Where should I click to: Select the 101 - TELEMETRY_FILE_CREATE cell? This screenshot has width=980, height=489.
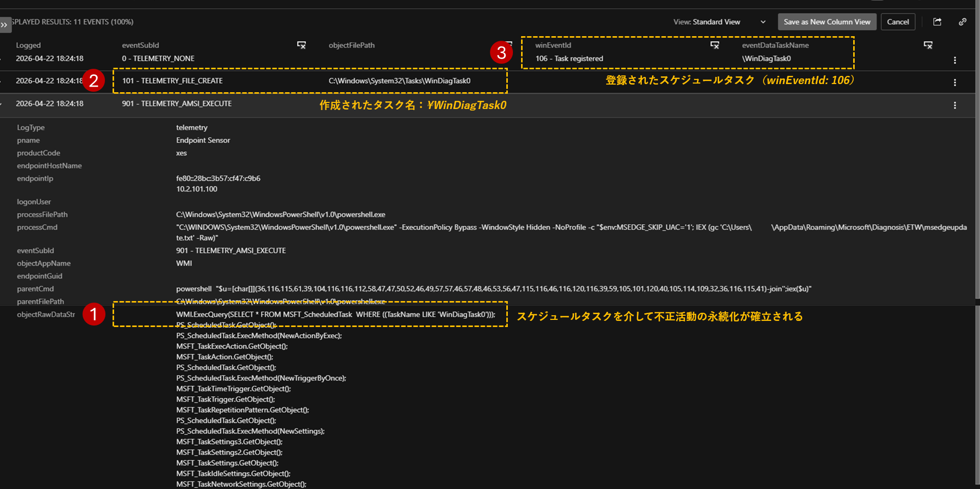(x=172, y=81)
